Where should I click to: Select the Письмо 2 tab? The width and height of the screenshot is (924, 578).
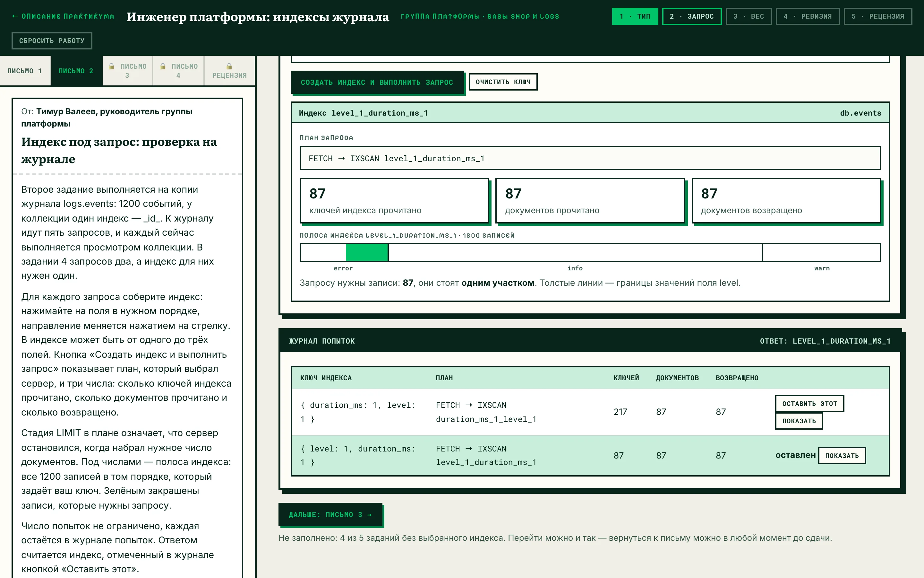(76, 71)
